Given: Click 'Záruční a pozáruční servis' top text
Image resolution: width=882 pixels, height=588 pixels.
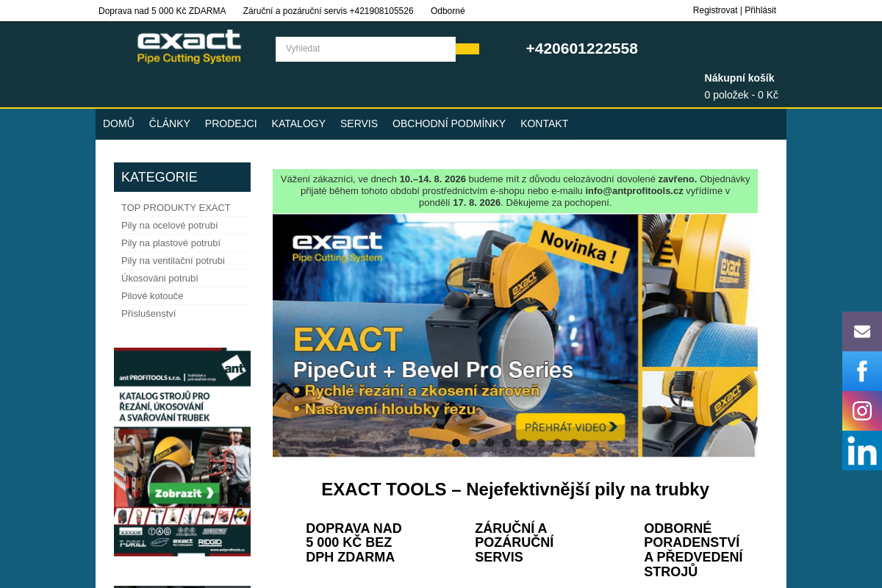Looking at the screenshot, I should point(329,11).
